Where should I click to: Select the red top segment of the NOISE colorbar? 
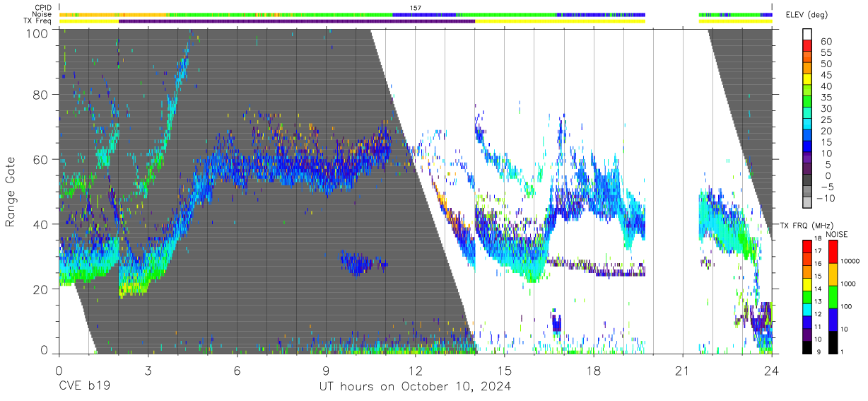(x=832, y=251)
